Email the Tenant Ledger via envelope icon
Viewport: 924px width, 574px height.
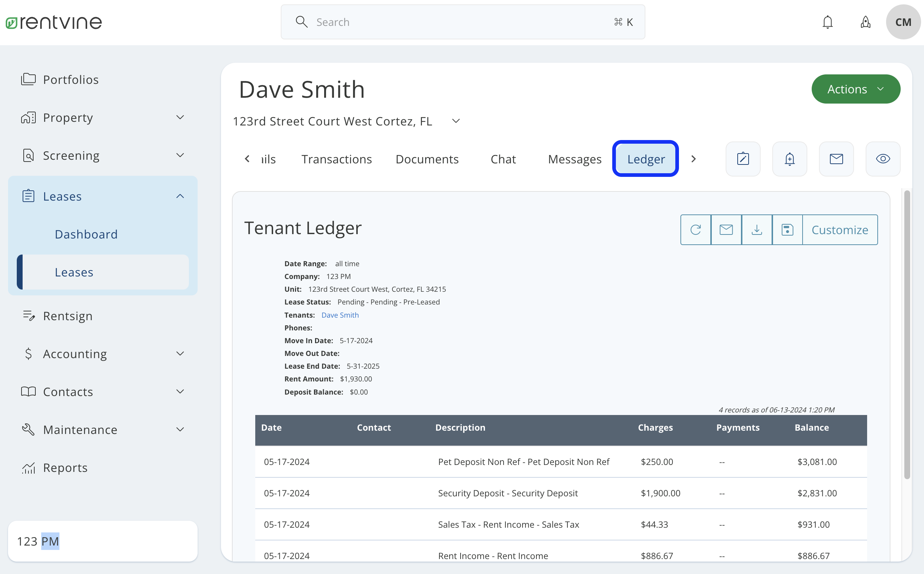pyautogui.click(x=726, y=229)
